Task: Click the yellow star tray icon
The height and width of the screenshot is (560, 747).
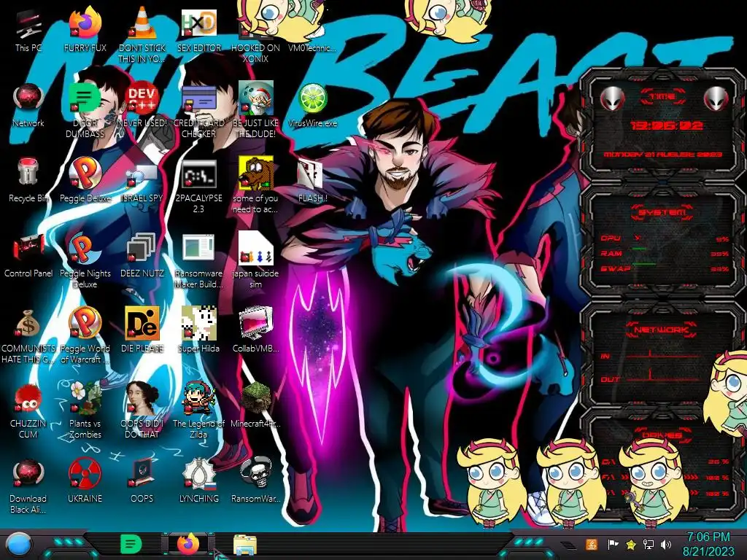Action: 631,544
